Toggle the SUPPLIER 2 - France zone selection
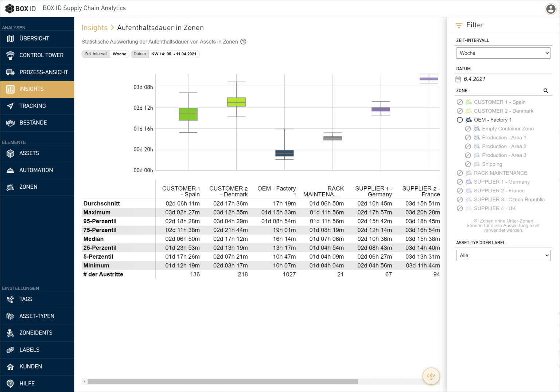The width and height of the screenshot is (560, 392). click(459, 191)
